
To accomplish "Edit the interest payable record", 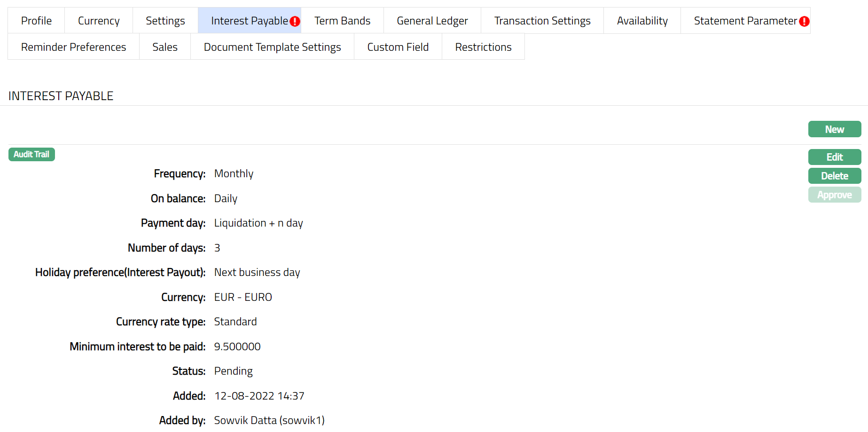I will point(834,157).
